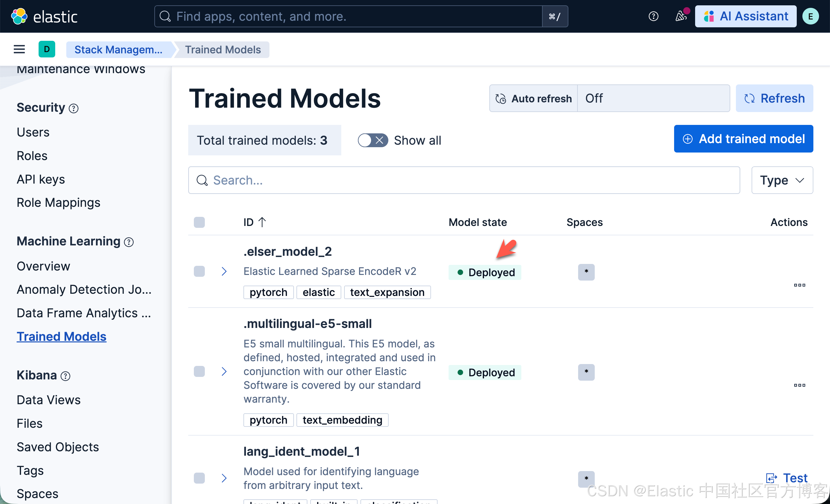Screen dimensions: 830x504
Task: Click the user avatar E
Action: point(810,16)
